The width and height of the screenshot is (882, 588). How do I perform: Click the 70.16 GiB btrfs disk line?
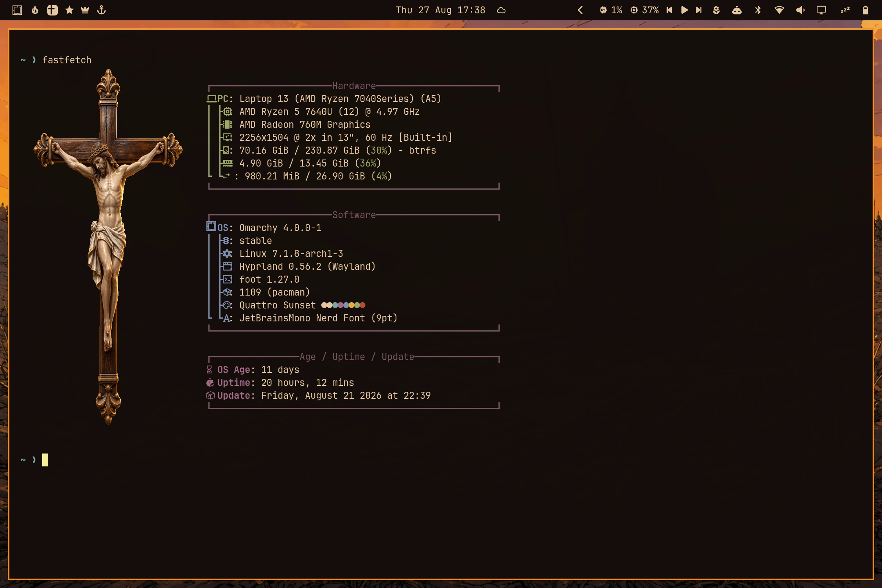click(328, 151)
